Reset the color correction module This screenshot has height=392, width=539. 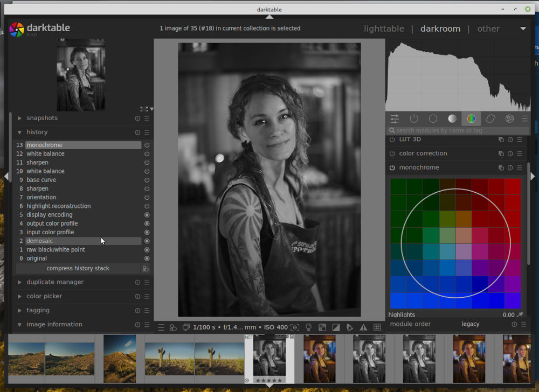tap(510, 154)
